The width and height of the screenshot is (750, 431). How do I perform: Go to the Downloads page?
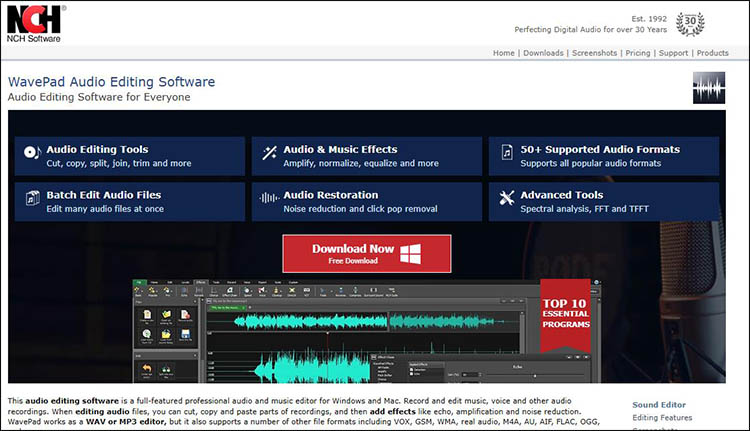click(x=543, y=53)
